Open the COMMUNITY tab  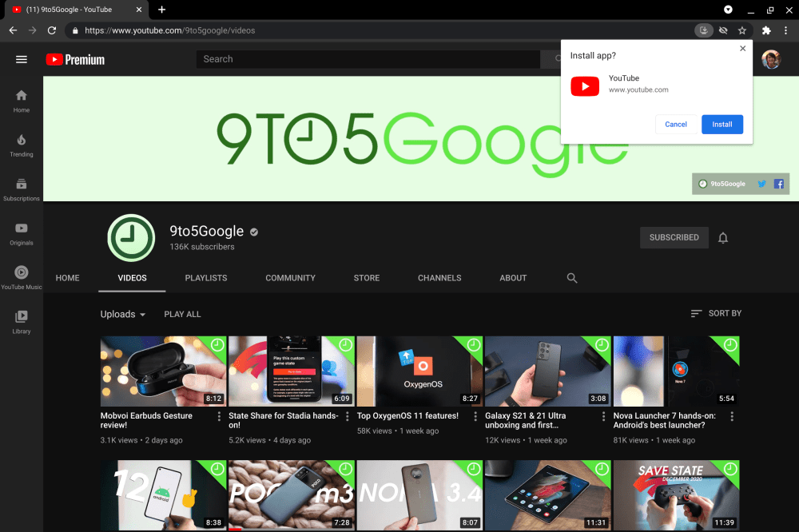[x=290, y=277]
